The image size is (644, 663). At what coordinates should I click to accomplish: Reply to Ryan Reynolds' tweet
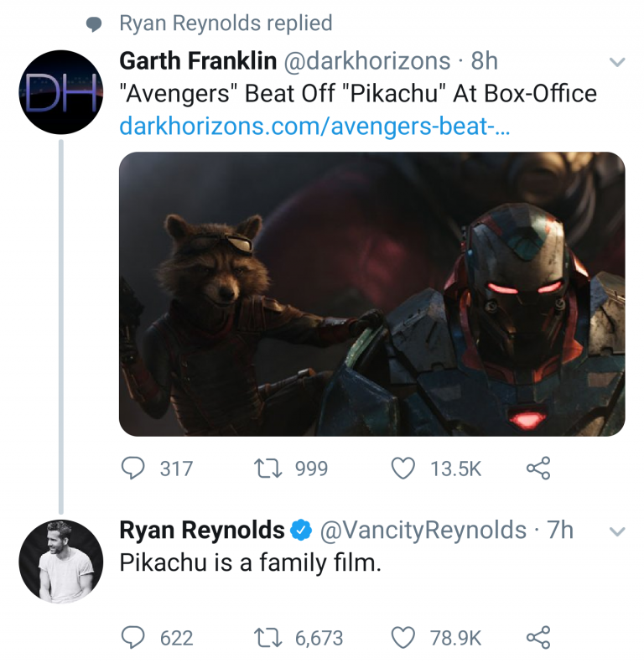(x=133, y=638)
